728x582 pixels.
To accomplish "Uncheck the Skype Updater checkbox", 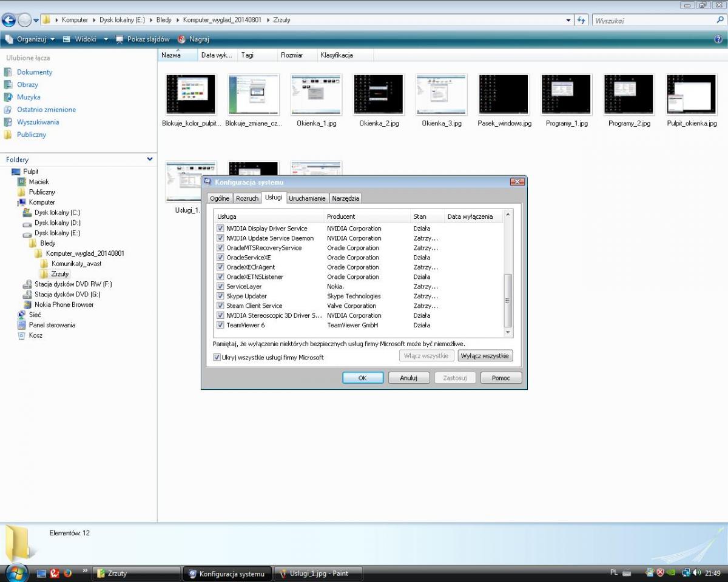I will 221,296.
